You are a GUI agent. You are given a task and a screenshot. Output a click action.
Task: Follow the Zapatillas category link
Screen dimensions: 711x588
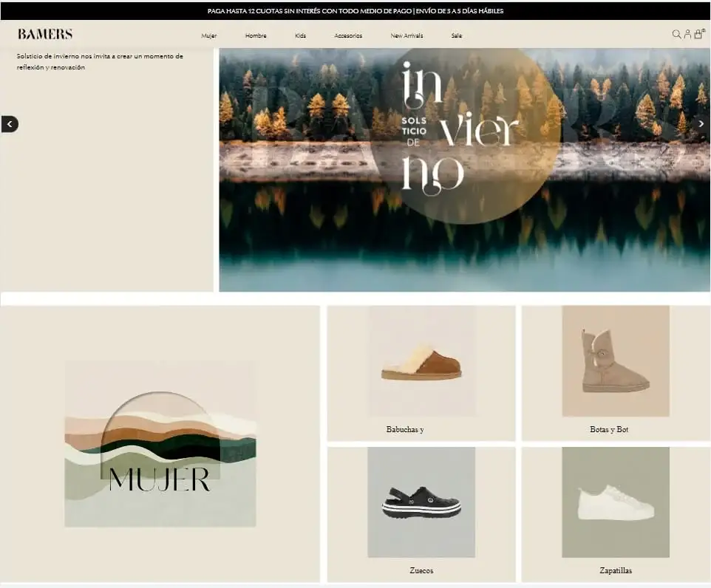[x=616, y=571]
